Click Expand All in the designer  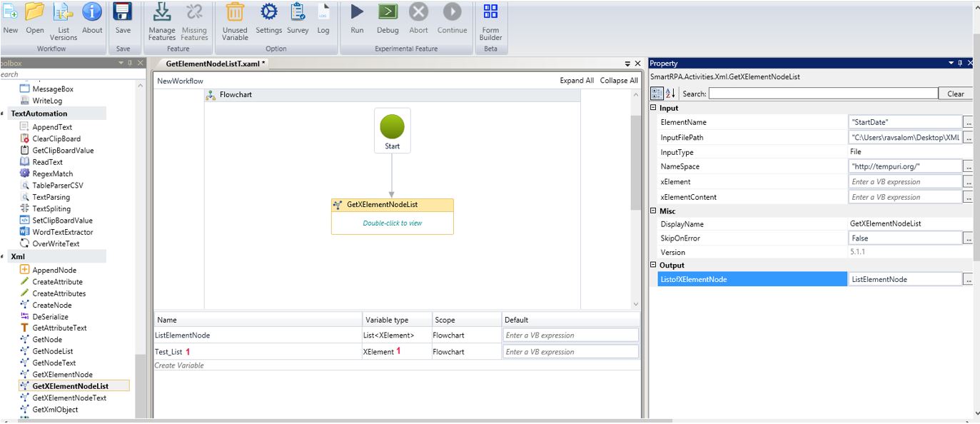576,81
